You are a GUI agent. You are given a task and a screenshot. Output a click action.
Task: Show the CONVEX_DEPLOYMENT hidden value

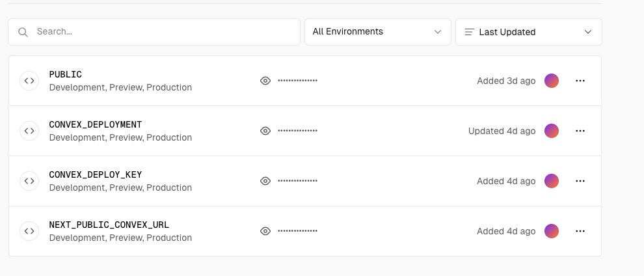[265, 131]
